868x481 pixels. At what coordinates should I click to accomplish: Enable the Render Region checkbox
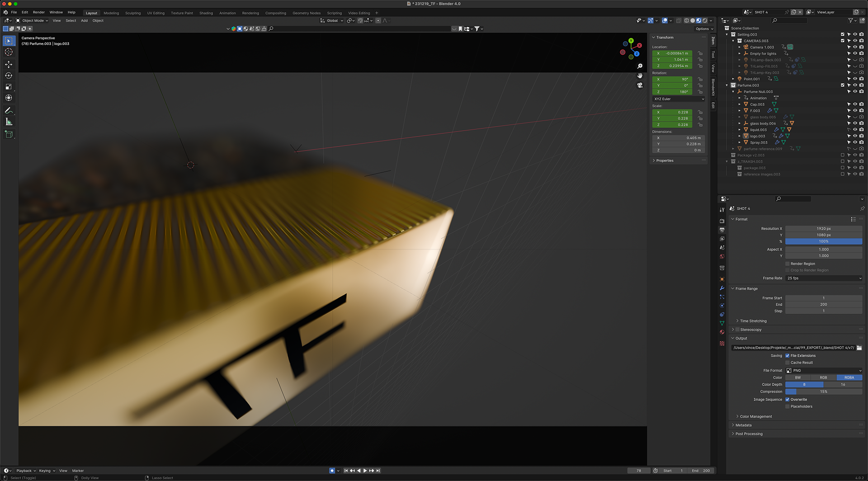tap(787, 264)
